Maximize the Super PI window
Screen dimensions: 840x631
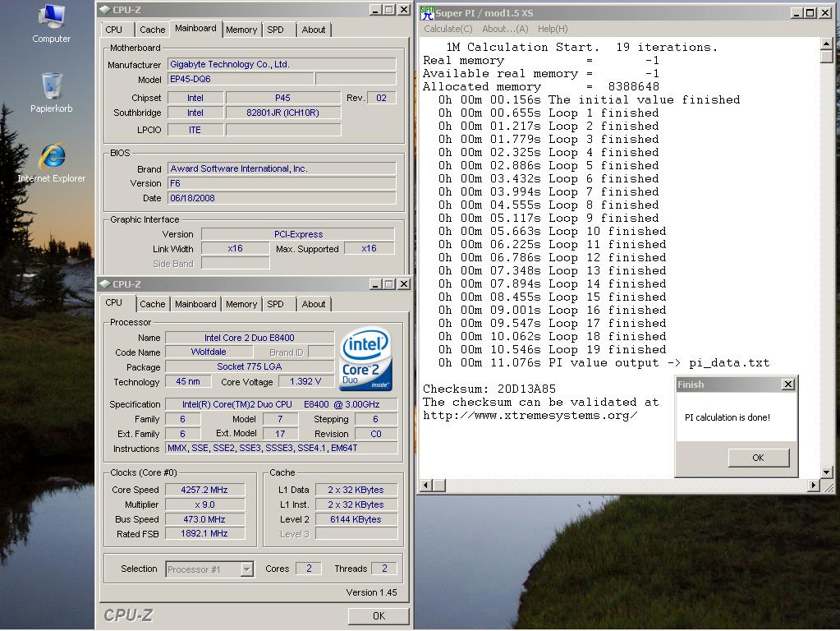pos(810,13)
